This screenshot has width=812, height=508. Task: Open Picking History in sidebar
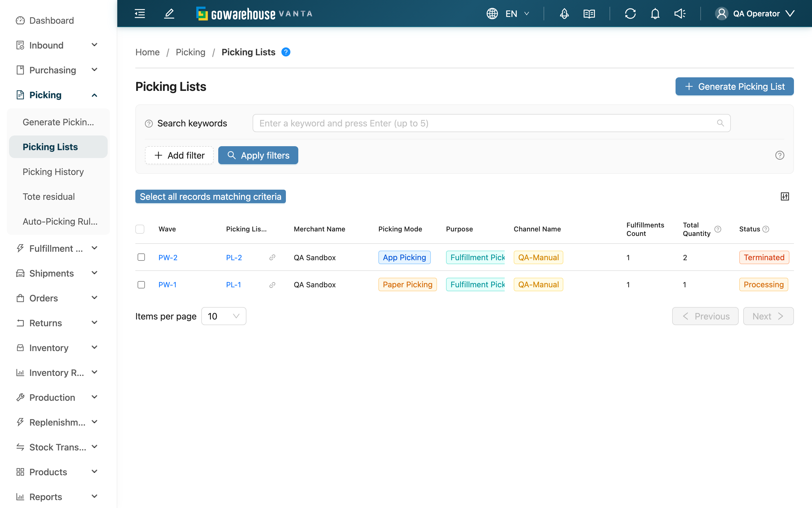58,172
